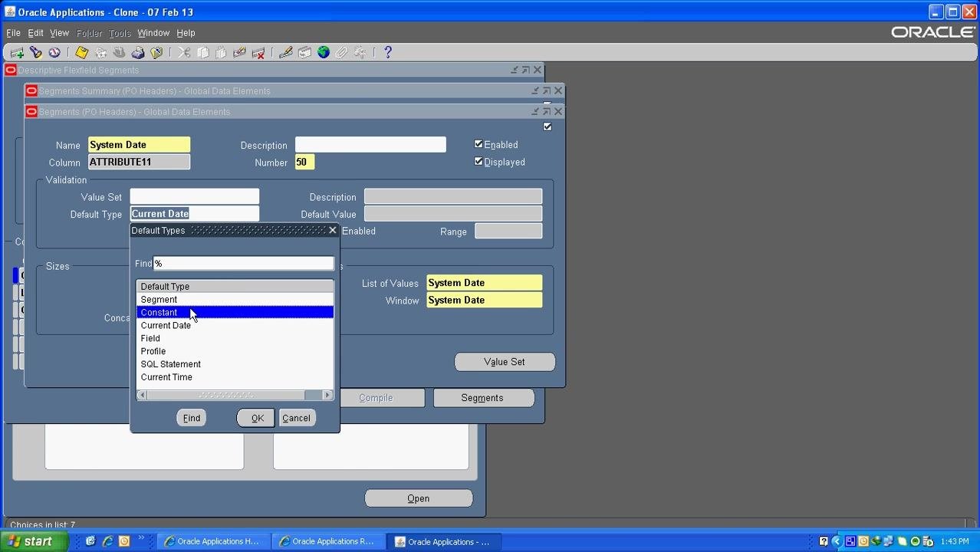Click the Clear Record eraser icon
The image size is (980, 552).
coord(239,53)
